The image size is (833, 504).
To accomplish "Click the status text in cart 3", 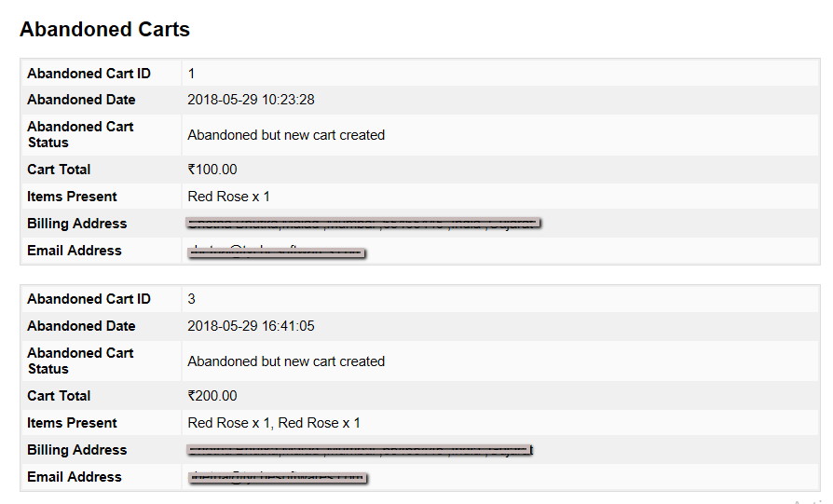I will click(x=286, y=361).
